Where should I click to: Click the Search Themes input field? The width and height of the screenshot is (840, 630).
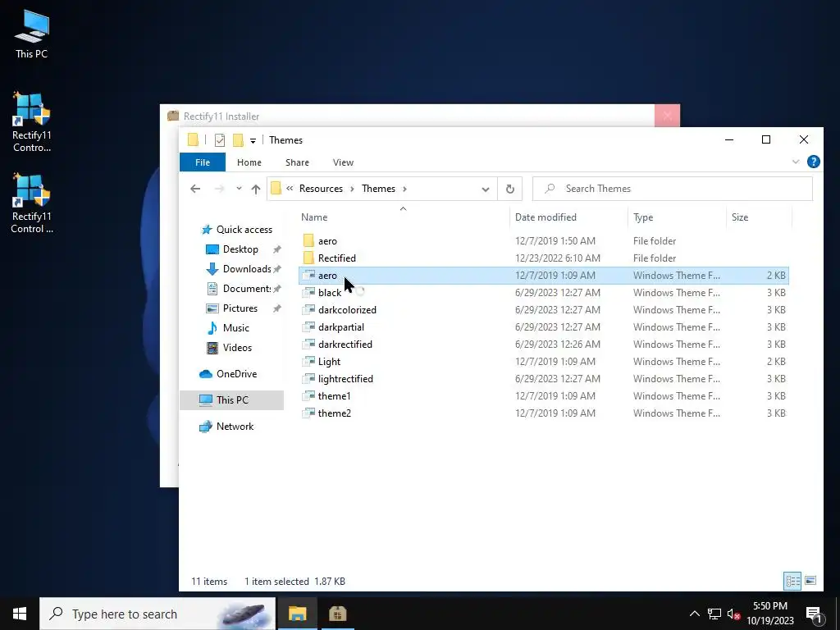tap(673, 189)
